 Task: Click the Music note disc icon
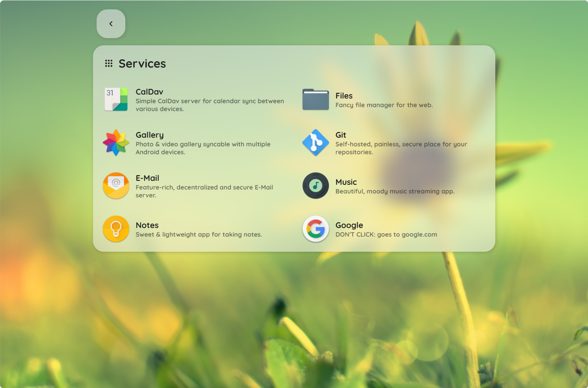(x=315, y=186)
